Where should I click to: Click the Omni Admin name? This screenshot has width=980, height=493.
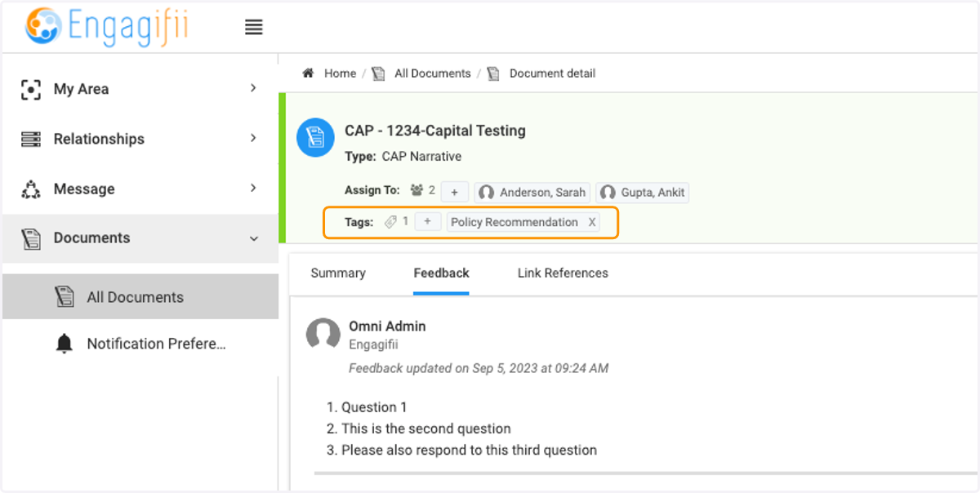coord(387,326)
